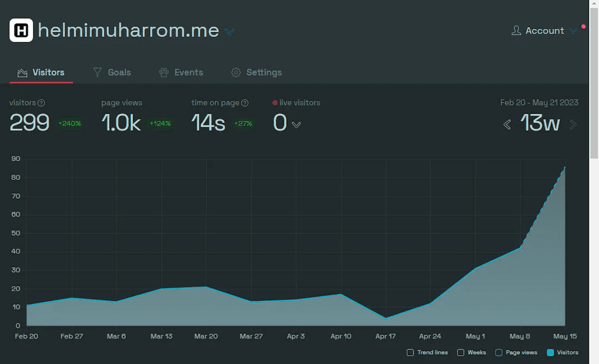Open the Goals tab

coord(112,73)
